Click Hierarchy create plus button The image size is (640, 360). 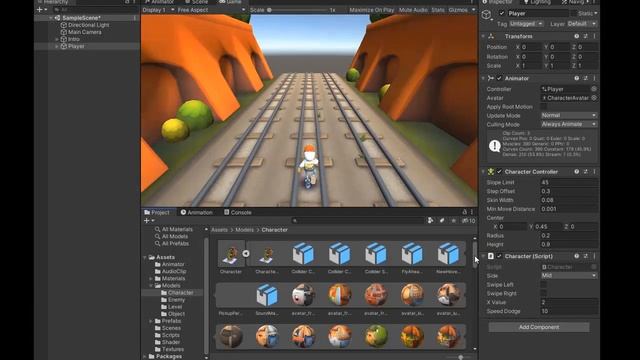click(40, 9)
